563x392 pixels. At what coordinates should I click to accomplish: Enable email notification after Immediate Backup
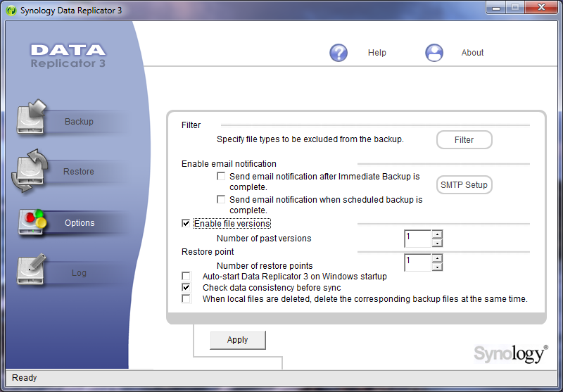(x=221, y=176)
